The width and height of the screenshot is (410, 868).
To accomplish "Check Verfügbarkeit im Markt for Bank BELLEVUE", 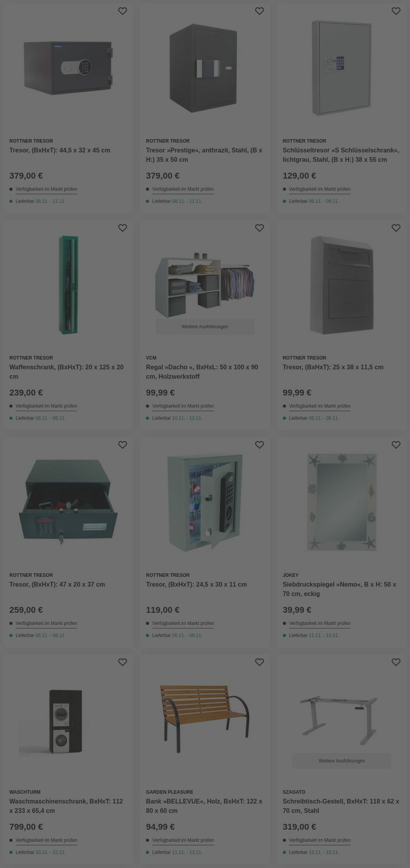I will (x=183, y=840).
